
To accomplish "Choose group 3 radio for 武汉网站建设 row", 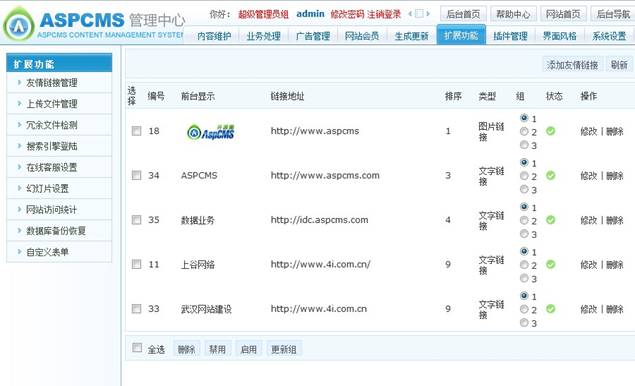I will 524,323.
